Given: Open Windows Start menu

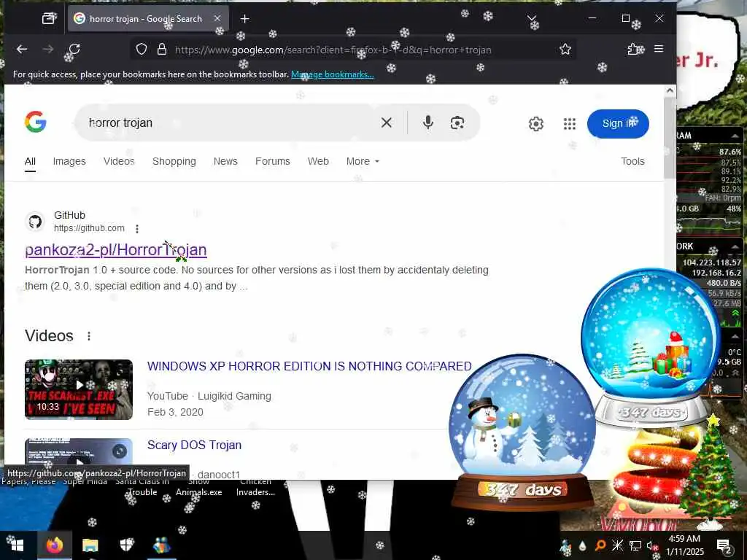Looking at the screenshot, I should coord(18,545).
